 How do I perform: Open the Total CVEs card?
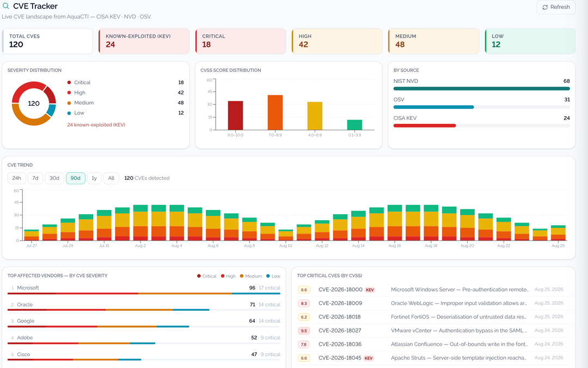point(47,41)
